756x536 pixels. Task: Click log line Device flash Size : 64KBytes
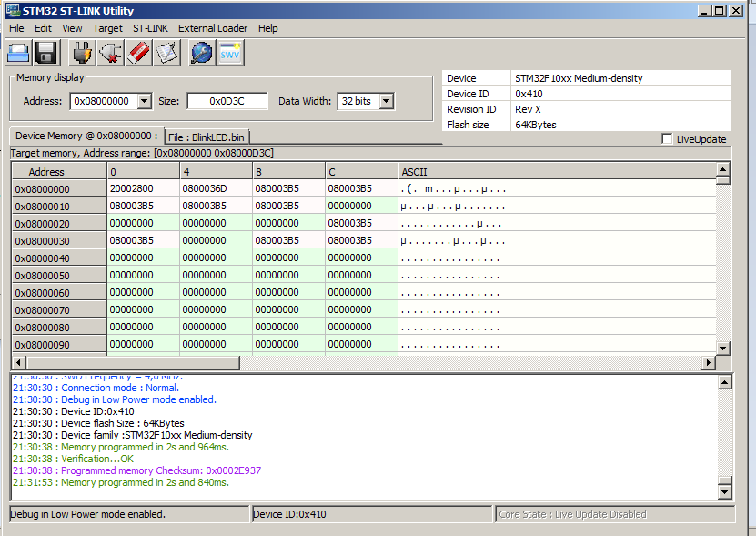(x=98, y=423)
